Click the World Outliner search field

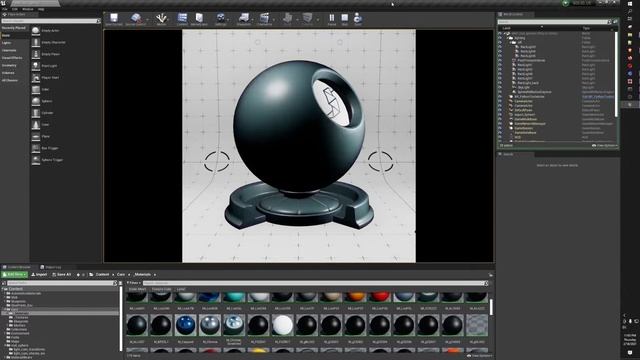(553, 22)
